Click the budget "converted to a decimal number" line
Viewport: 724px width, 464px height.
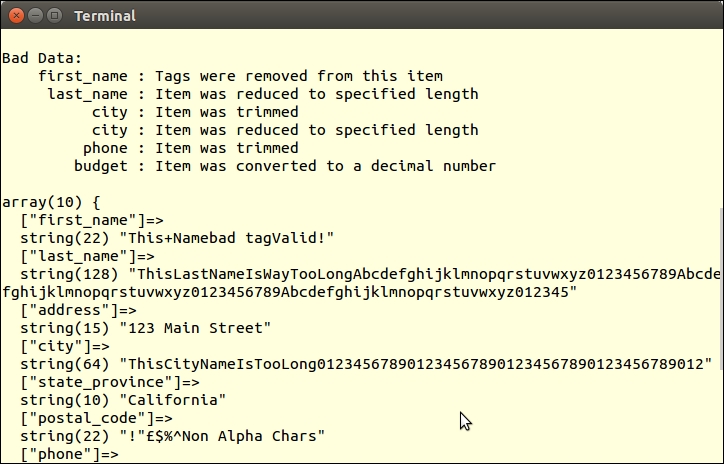tap(325, 166)
